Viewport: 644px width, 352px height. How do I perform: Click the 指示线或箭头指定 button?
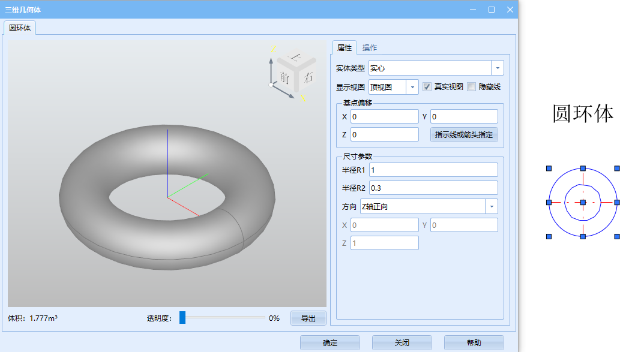pyautogui.click(x=464, y=134)
